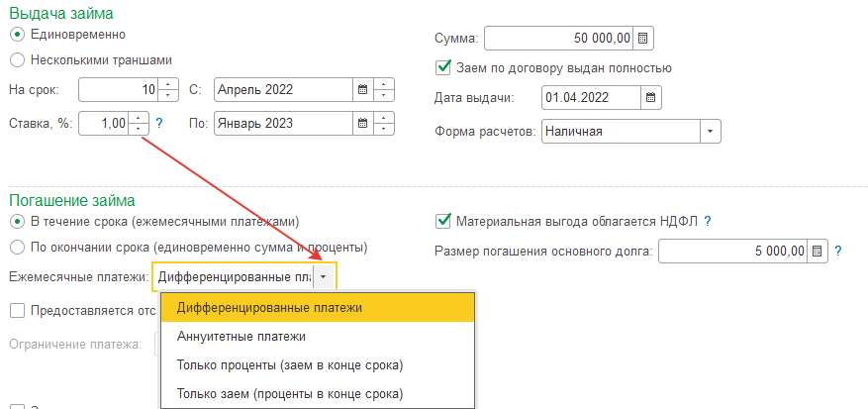Open month picker for С Апрель 2022
Image resolution: width=868 pixels, height=409 pixels.
362,90
